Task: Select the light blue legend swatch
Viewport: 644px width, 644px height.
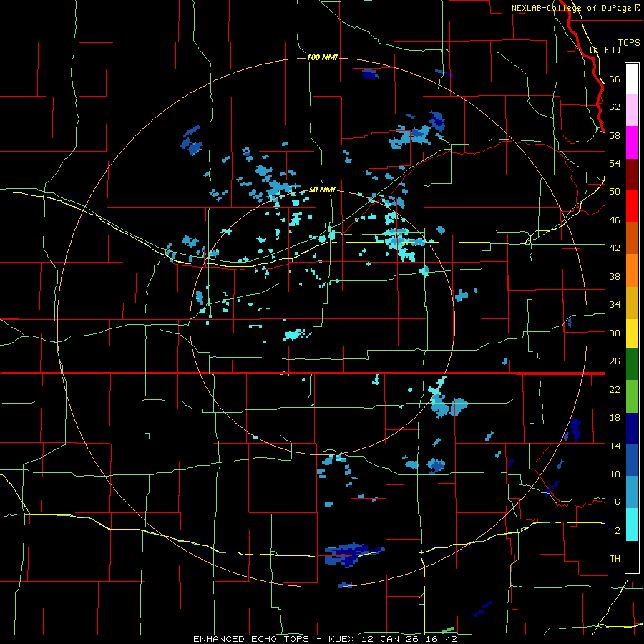Action: click(632, 492)
